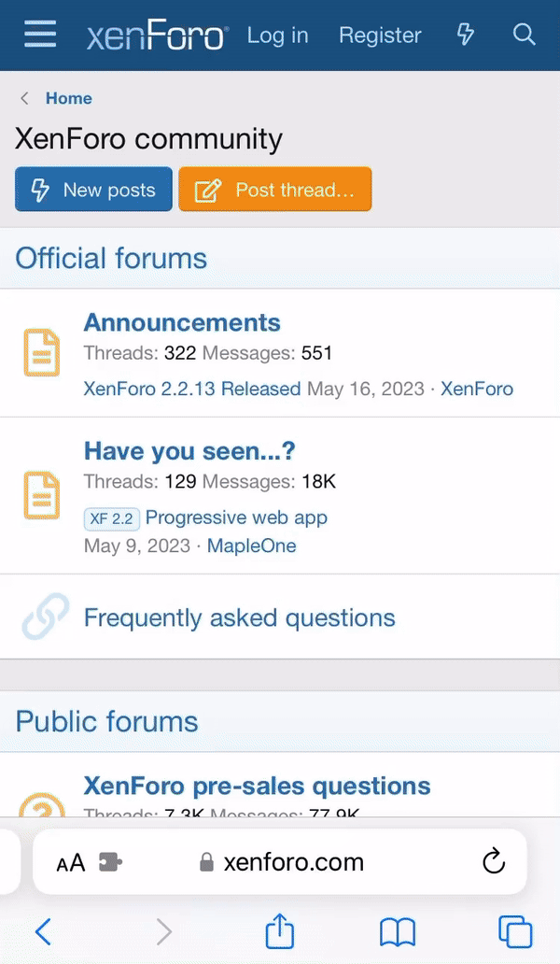
Task: Open the Official forums category
Action: 111,258
